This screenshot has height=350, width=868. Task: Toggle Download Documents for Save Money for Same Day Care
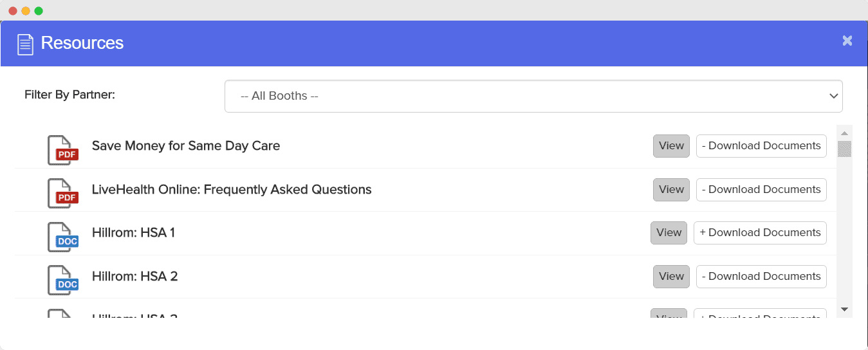761,146
